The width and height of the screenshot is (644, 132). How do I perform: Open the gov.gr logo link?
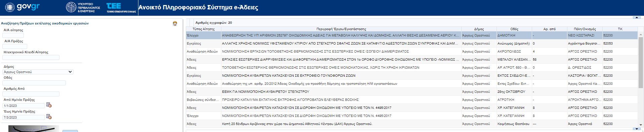pos(23,7)
